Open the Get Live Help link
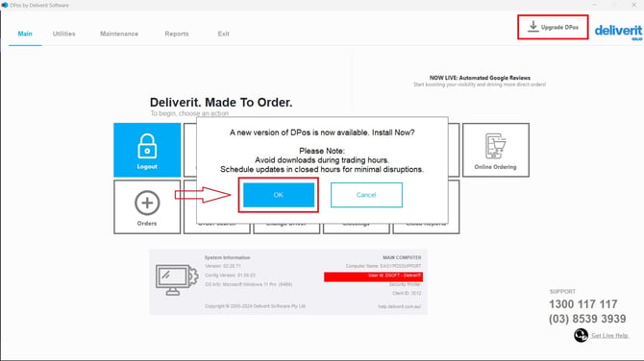This screenshot has width=644, height=361. (609, 336)
